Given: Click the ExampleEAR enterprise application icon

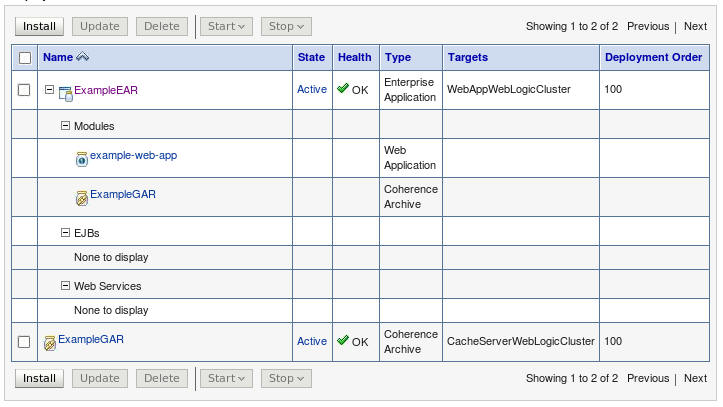Looking at the screenshot, I should click(x=66, y=92).
